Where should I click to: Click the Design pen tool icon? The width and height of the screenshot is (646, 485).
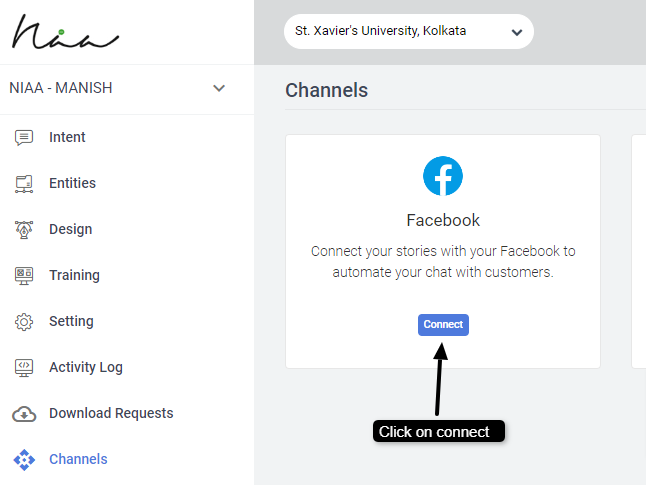coord(24,230)
